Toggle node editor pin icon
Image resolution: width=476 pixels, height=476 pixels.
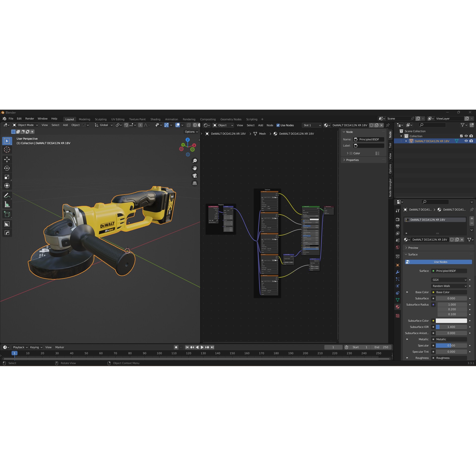click(388, 125)
